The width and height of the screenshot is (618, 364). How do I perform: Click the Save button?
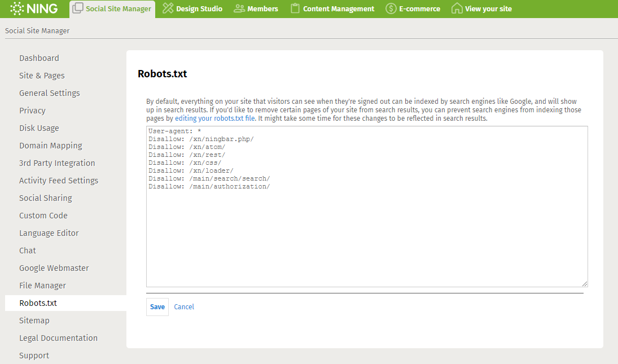pyautogui.click(x=157, y=307)
